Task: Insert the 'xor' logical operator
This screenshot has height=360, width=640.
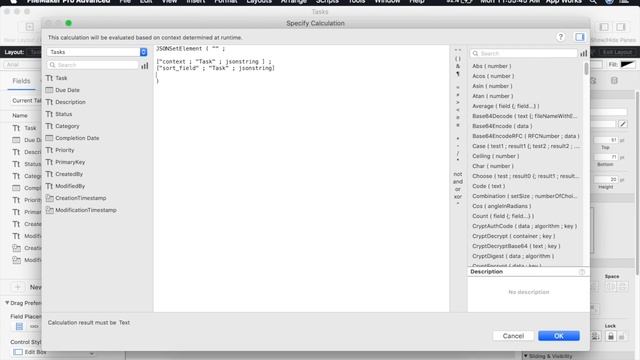Action: (x=458, y=196)
